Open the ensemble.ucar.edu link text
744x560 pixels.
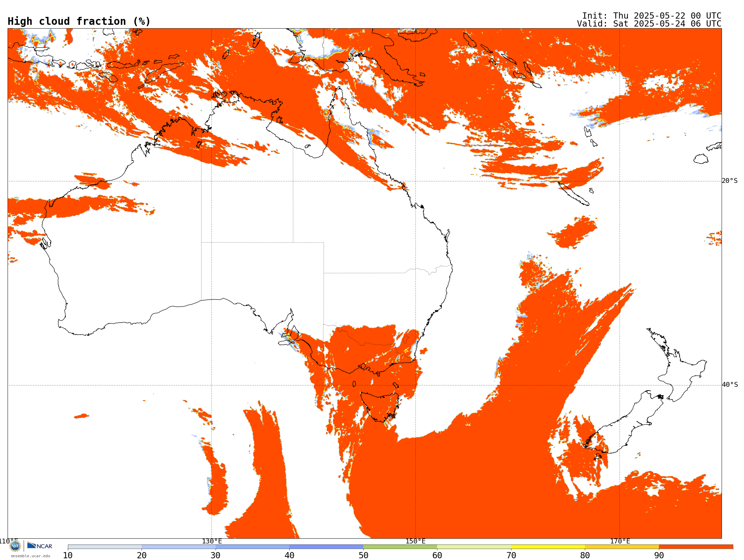(30, 556)
